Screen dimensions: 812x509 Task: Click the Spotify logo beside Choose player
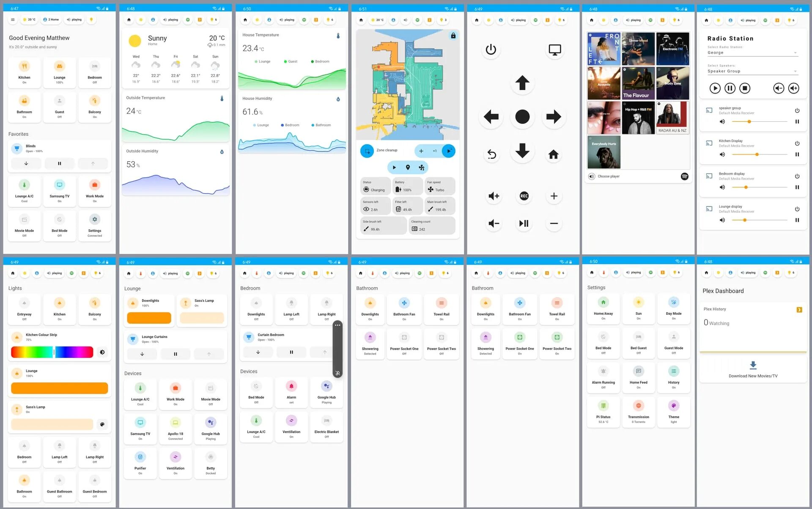684,176
